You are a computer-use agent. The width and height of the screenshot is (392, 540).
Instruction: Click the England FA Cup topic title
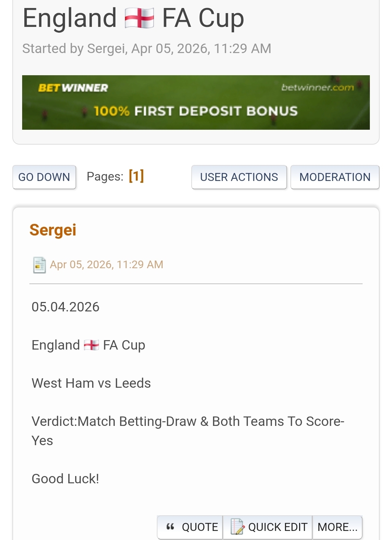[x=133, y=18]
